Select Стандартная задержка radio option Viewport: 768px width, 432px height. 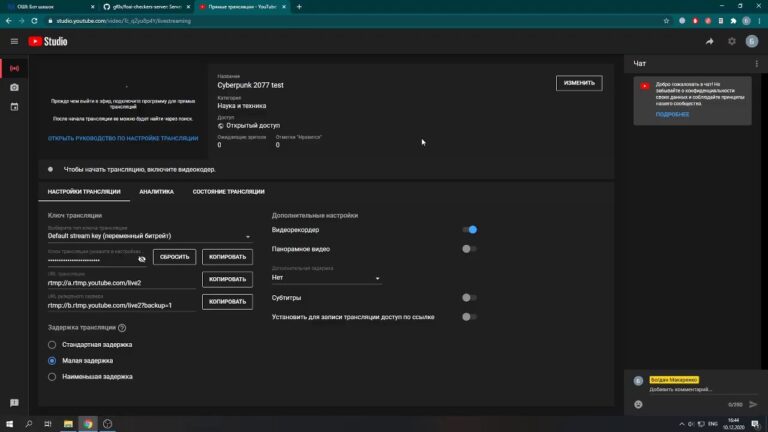(52, 345)
